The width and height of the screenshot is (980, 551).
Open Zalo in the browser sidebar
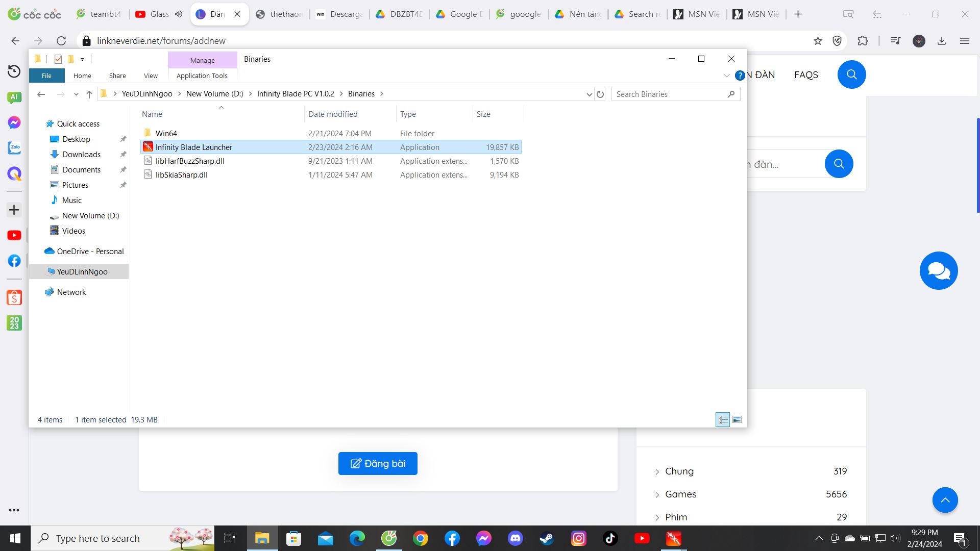[14, 148]
